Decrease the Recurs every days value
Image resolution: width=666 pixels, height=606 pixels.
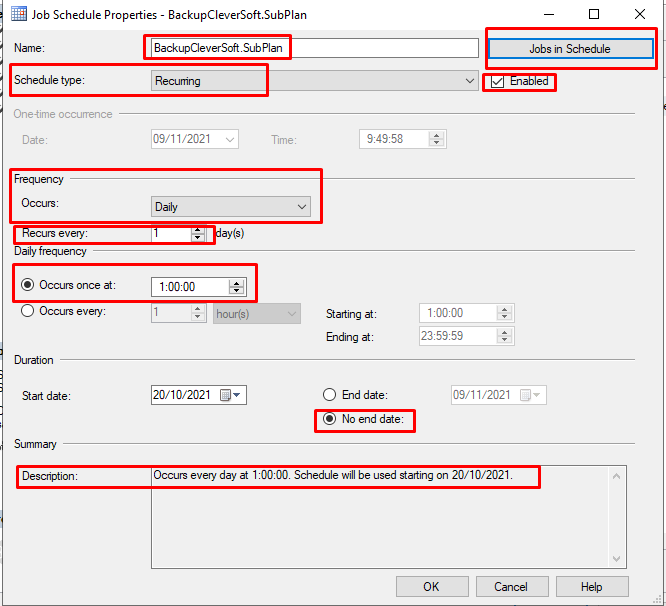coord(197,238)
